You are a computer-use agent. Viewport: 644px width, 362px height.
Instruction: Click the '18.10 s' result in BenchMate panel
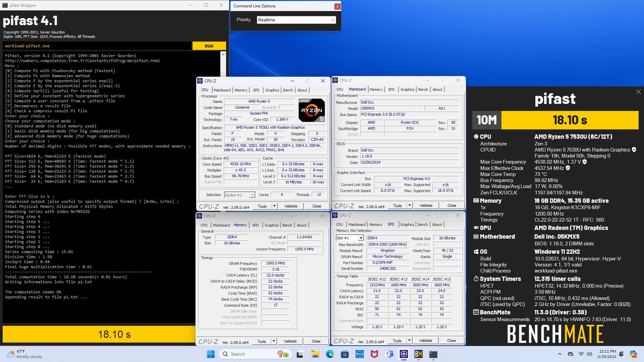point(570,120)
